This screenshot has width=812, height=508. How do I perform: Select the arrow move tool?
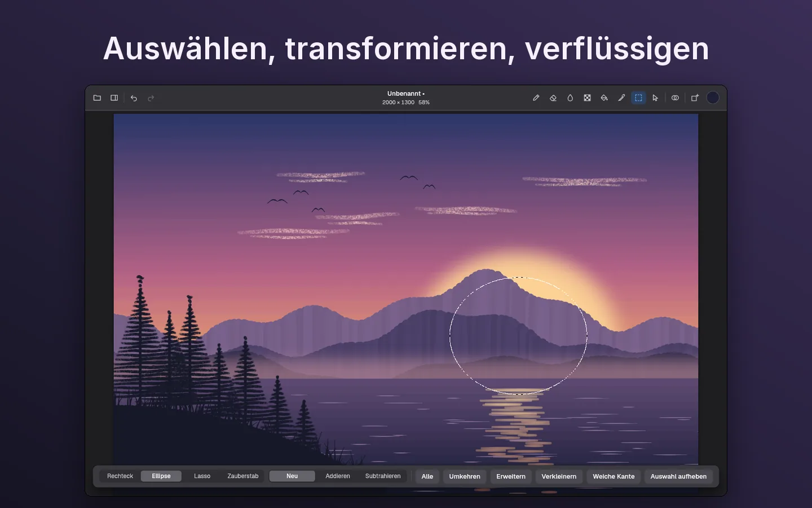coord(655,98)
